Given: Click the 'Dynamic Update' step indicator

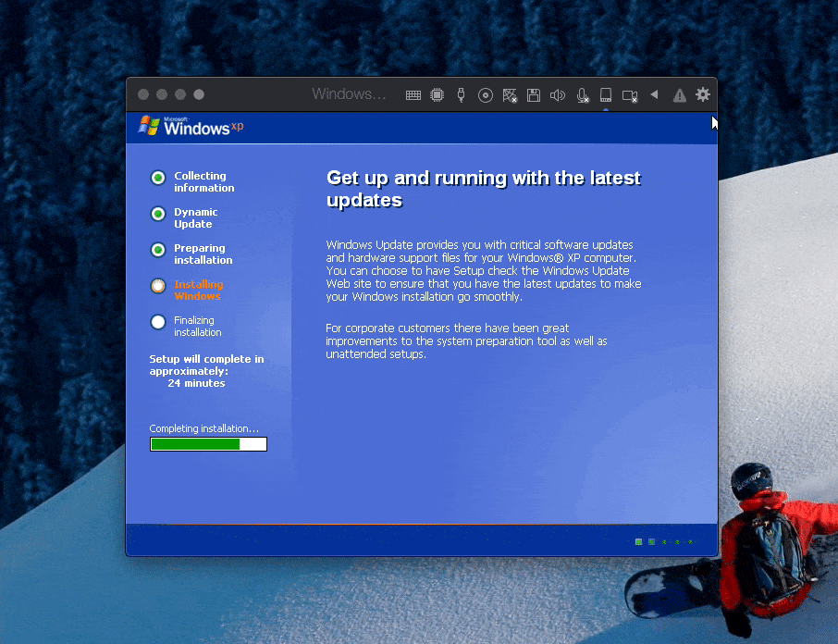Looking at the screenshot, I should [x=158, y=214].
